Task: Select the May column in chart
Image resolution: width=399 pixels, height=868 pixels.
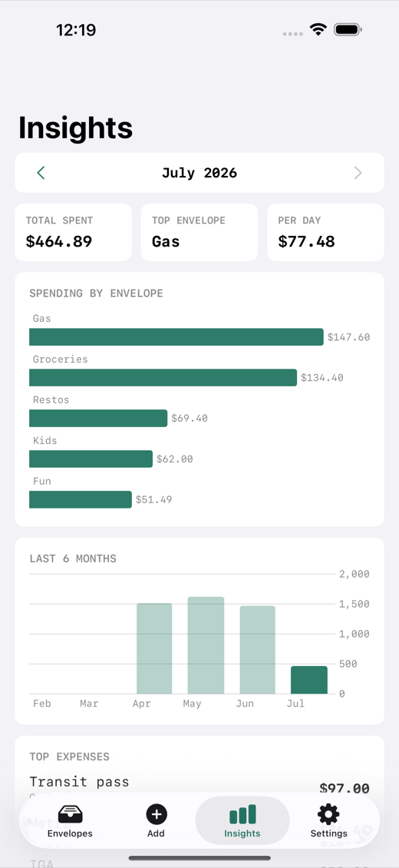Action: coord(206,645)
